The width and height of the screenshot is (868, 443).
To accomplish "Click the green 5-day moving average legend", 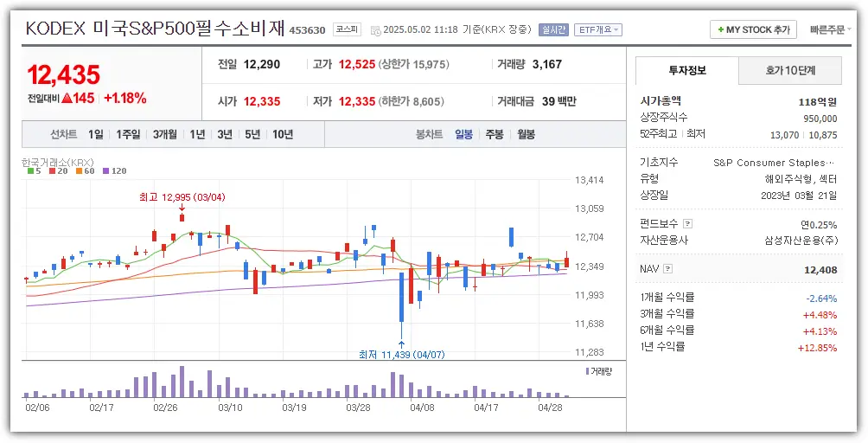I will pos(35,171).
